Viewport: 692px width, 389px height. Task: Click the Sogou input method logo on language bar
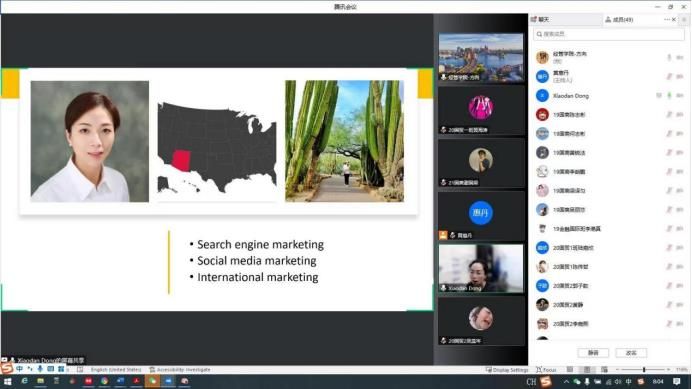click(6, 368)
